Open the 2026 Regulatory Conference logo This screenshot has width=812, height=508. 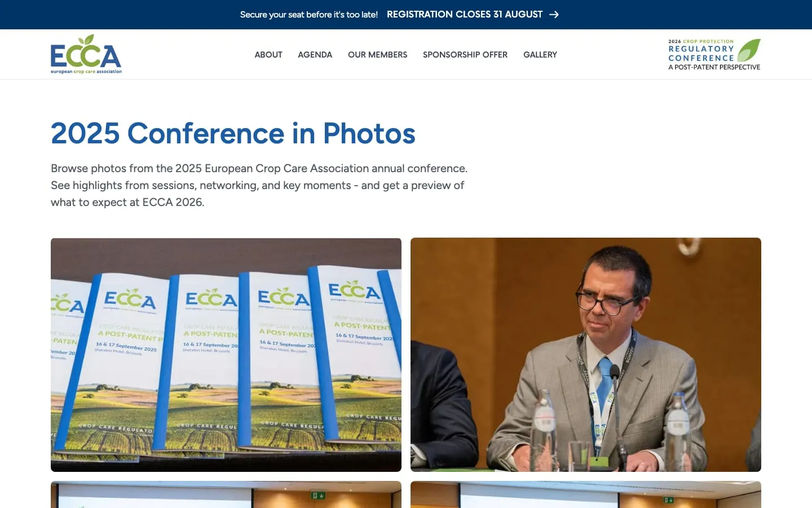(x=714, y=54)
